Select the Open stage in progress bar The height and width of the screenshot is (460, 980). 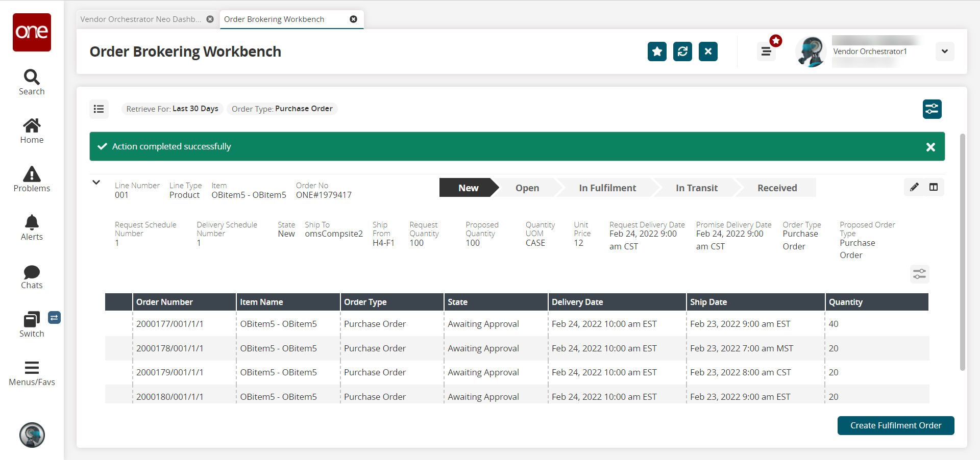click(x=527, y=188)
